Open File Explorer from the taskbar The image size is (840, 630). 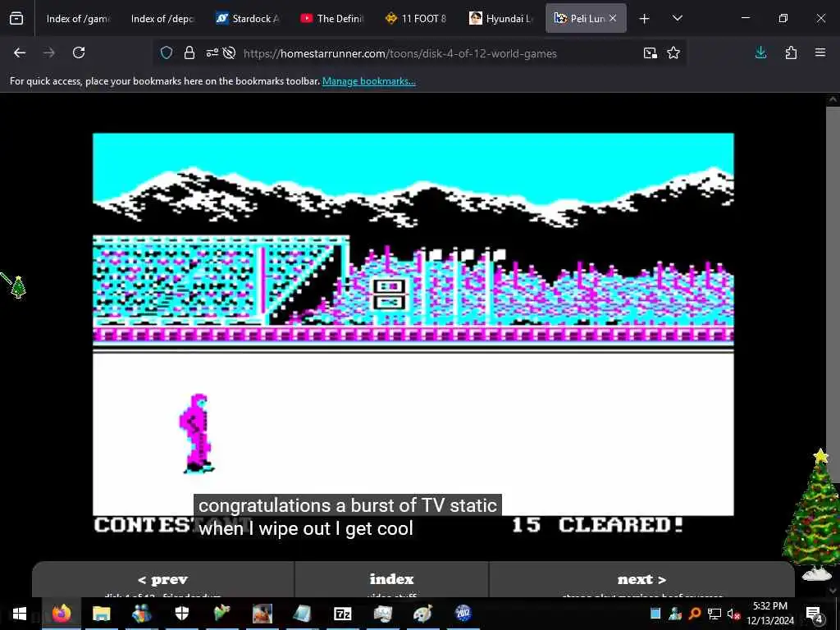point(101,614)
